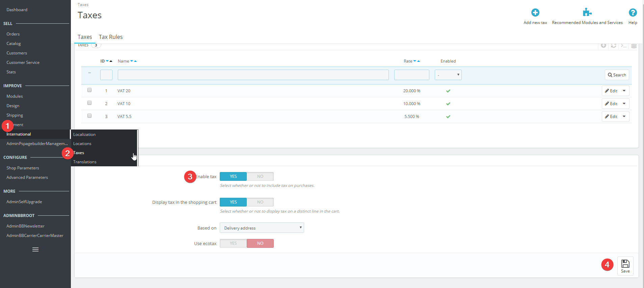Click the database export icon in the taxes panel
The height and width of the screenshot is (288, 644).
click(634, 46)
